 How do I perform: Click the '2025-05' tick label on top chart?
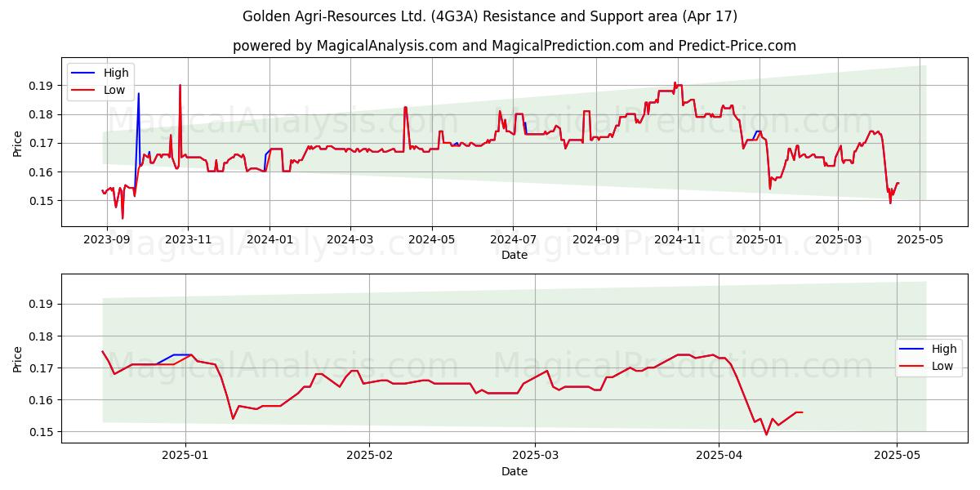tap(920, 239)
